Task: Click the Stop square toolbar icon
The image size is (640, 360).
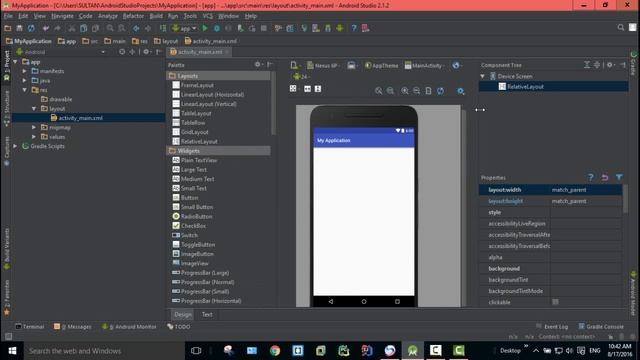Action: [x=264, y=28]
